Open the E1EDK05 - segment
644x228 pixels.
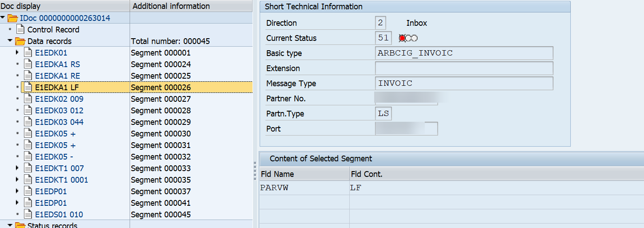point(54,157)
